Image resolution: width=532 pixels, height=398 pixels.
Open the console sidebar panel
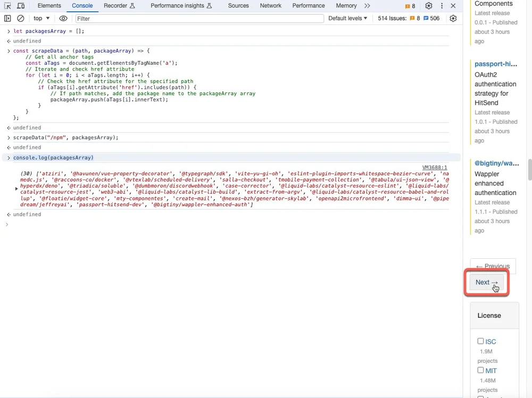coord(7,18)
